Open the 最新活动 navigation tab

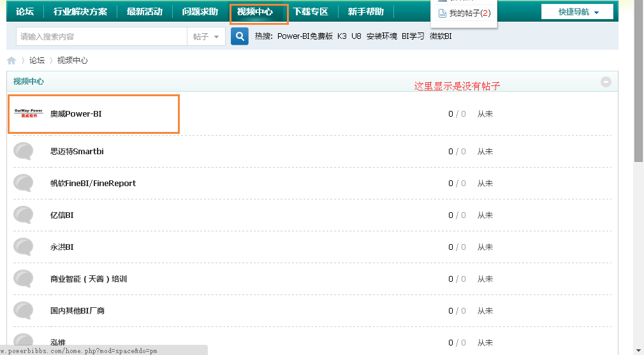(145, 11)
